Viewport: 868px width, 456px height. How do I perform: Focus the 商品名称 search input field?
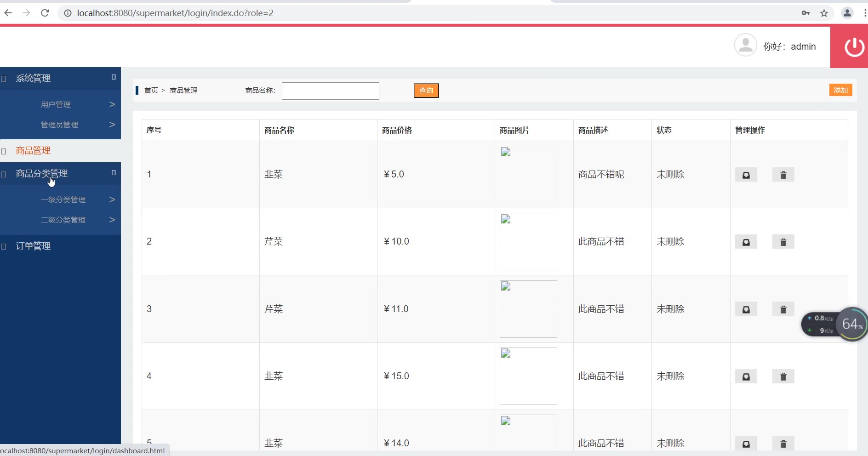point(330,91)
